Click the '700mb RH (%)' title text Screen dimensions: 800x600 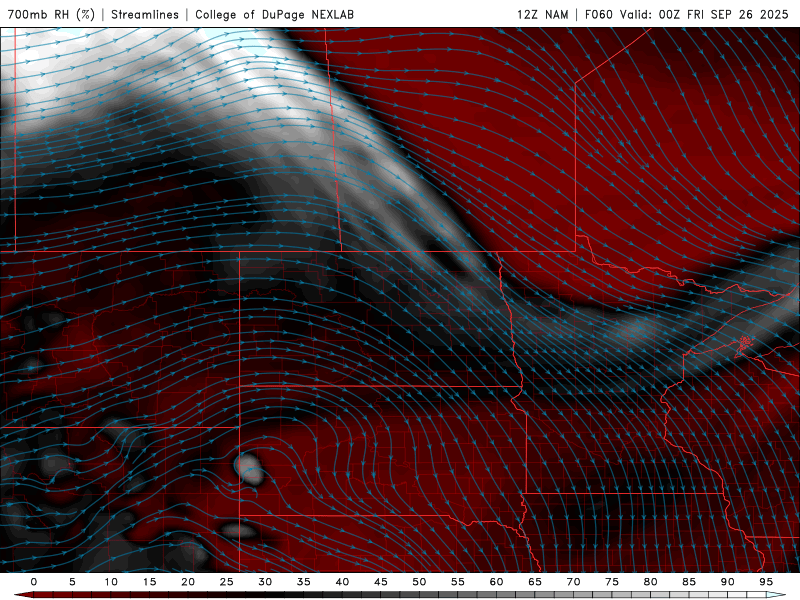[51, 14]
